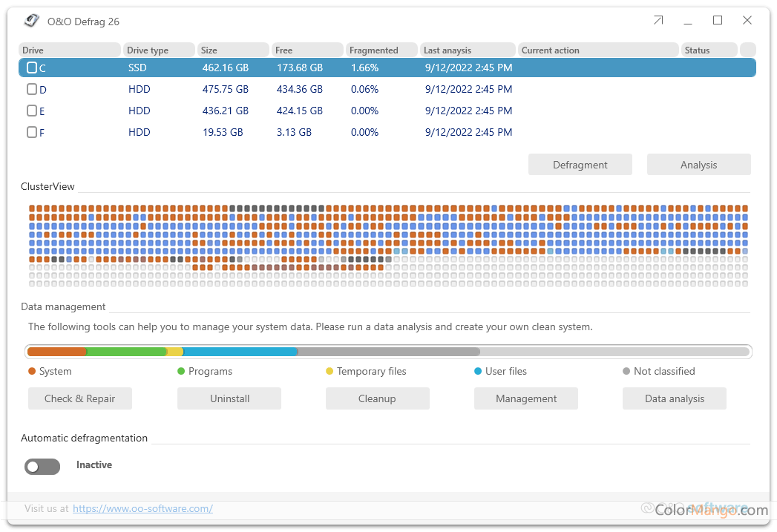Click the green Programs legend dot
This screenshot has height=532, width=777.
[181, 371]
